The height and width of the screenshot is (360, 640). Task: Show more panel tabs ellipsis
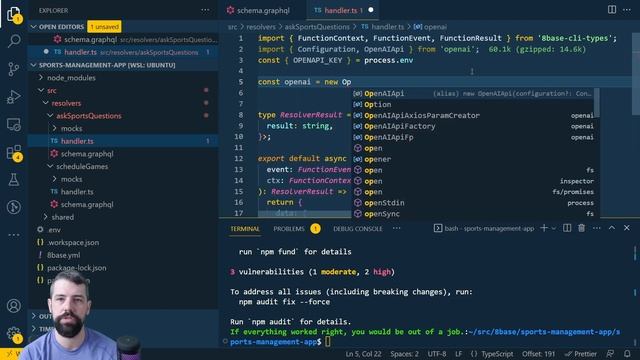pos(396,229)
